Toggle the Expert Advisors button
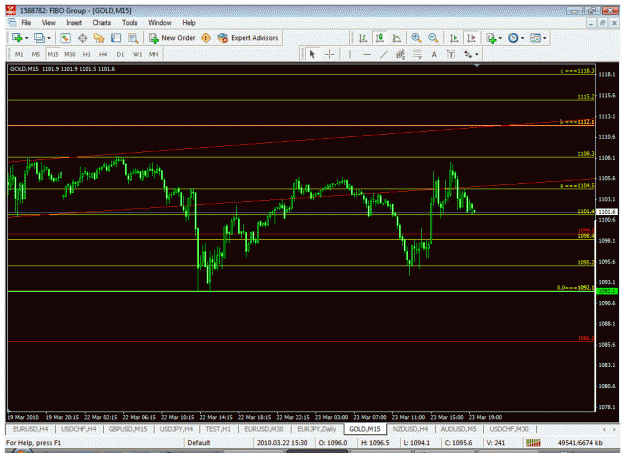 pos(248,38)
